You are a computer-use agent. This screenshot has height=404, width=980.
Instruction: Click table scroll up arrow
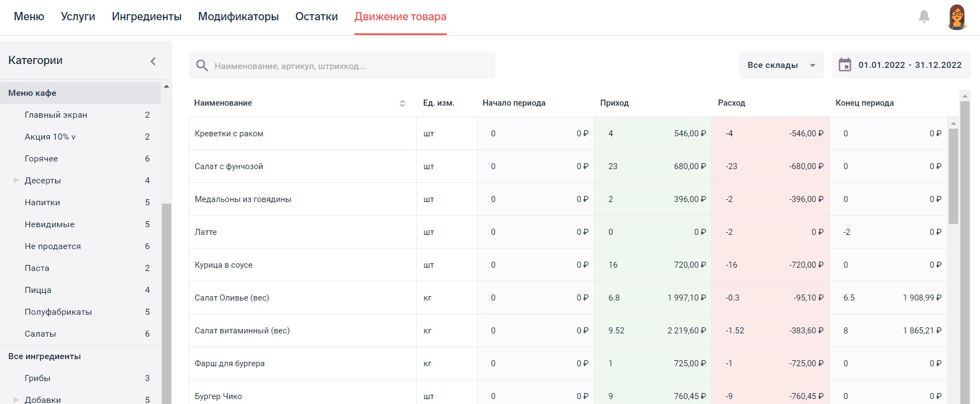point(953,123)
